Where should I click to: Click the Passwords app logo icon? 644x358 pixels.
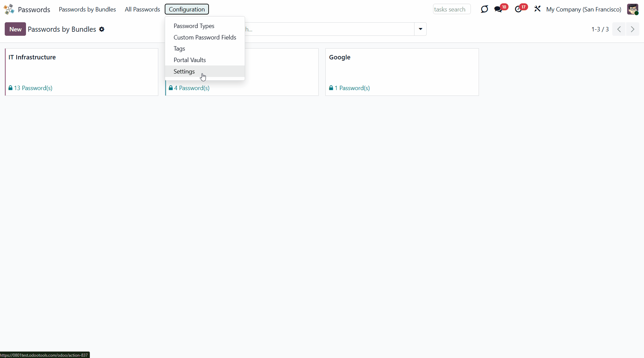tap(9, 9)
